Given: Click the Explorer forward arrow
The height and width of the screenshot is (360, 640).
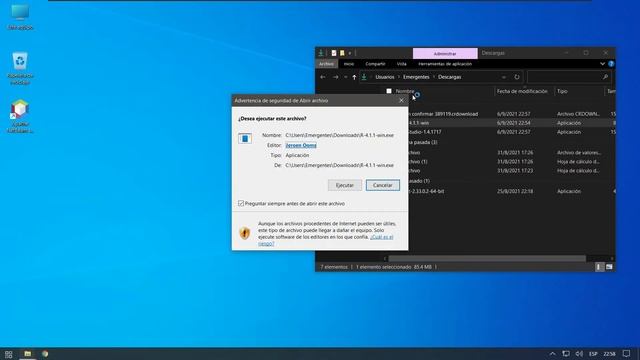Looking at the screenshot, I should point(336,77).
